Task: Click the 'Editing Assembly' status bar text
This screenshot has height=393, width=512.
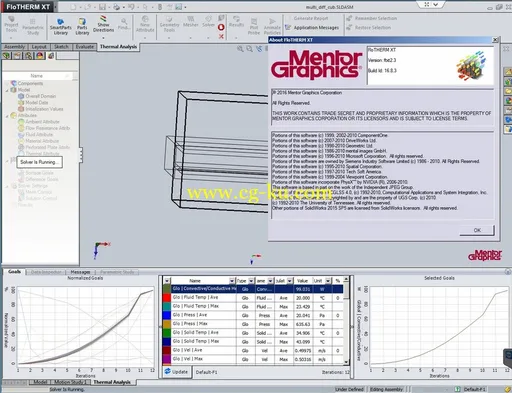Action: point(386,389)
